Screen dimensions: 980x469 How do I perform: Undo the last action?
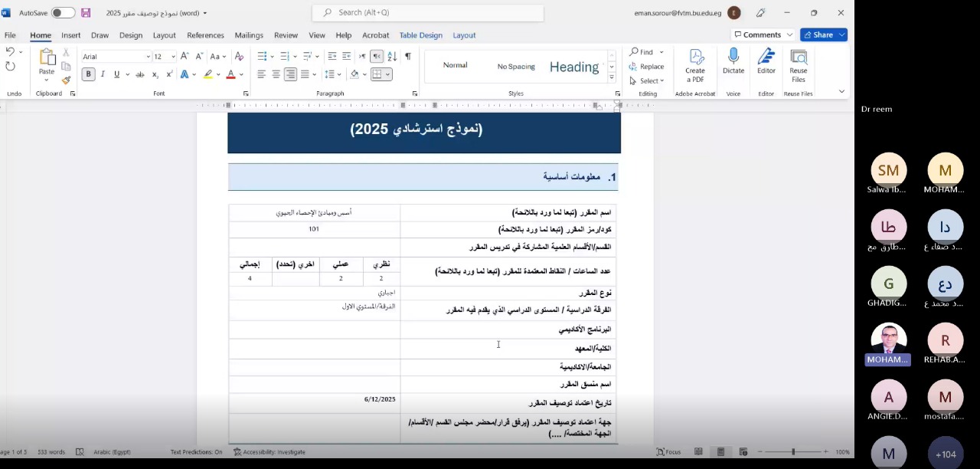point(10,51)
